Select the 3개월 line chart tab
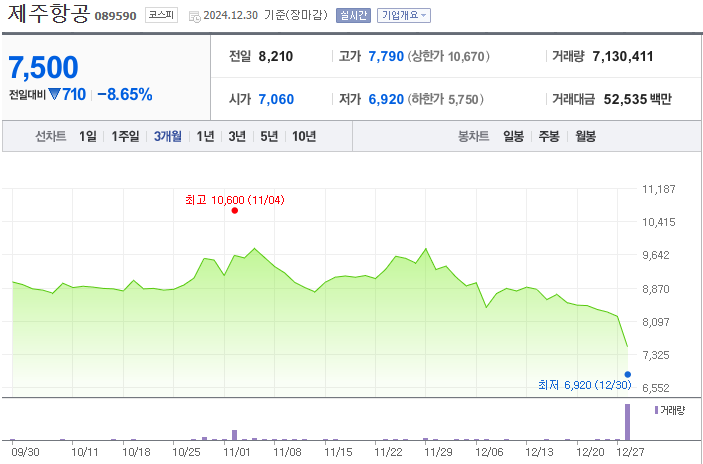Screen dimensions: 703x464 [x=168, y=136]
